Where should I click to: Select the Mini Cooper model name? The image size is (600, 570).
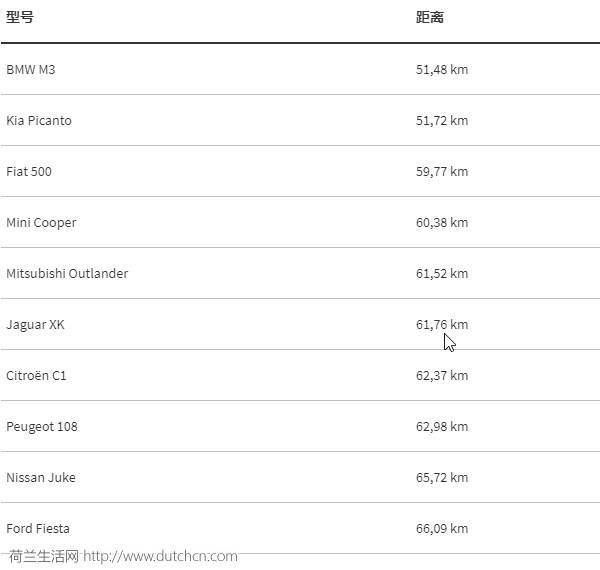click(x=41, y=223)
